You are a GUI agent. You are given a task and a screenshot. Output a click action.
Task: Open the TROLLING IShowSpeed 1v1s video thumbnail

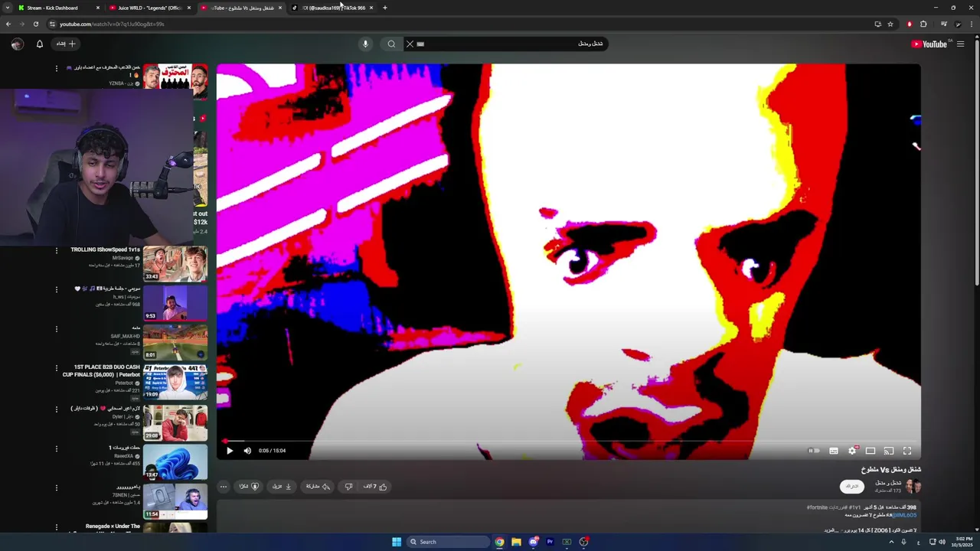tap(175, 264)
